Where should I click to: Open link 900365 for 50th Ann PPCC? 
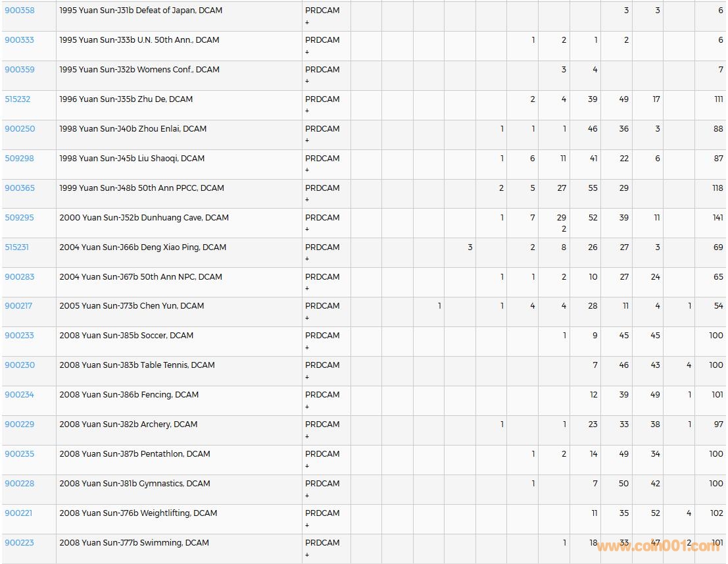point(20,188)
